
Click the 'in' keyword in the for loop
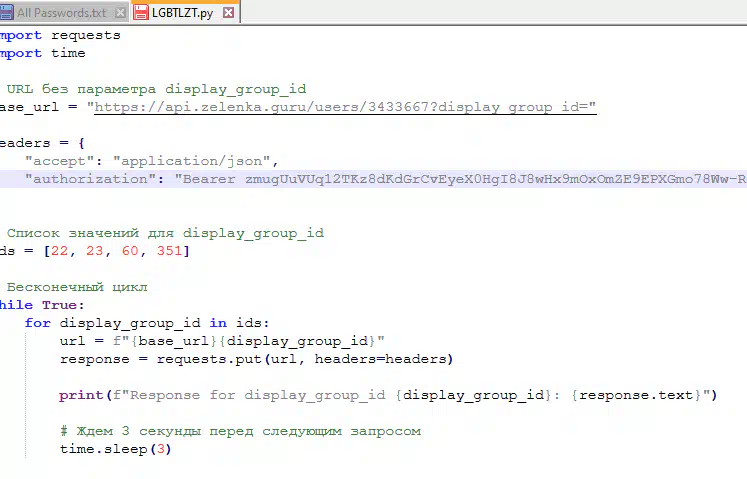pos(218,323)
